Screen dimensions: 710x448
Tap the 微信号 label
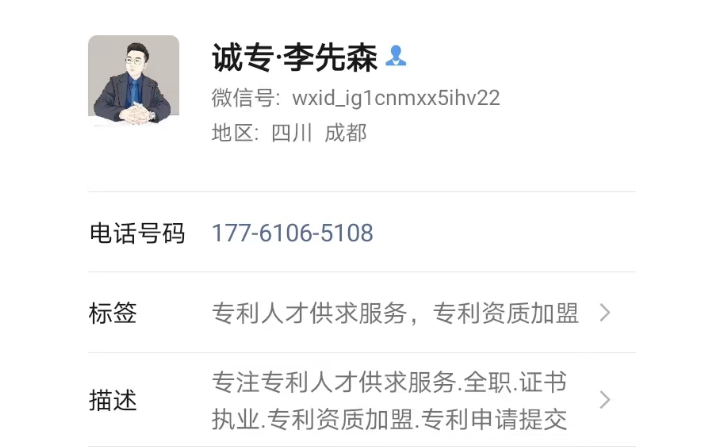pos(243,98)
